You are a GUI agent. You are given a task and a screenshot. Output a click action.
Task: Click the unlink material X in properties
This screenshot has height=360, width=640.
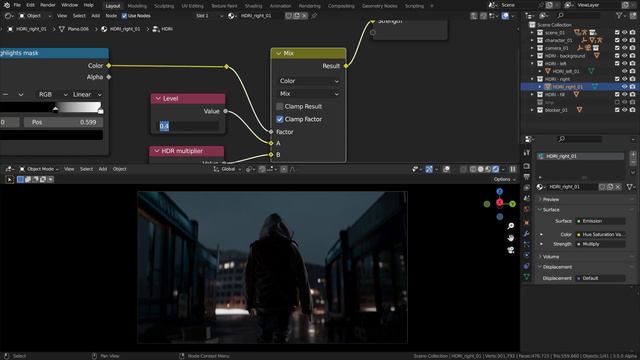(x=618, y=187)
